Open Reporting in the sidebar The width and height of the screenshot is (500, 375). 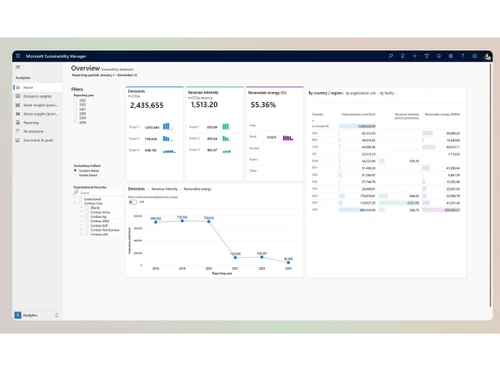(37, 123)
